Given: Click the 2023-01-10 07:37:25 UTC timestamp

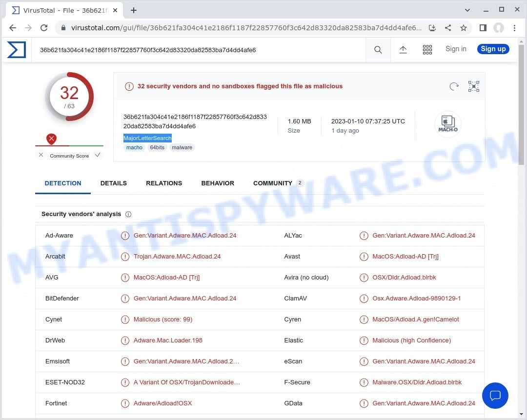Looking at the screenshot, I should coord(368,121).
